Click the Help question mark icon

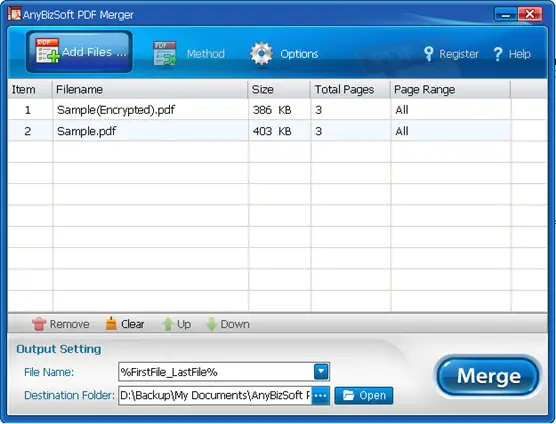[x=498, y=54]
